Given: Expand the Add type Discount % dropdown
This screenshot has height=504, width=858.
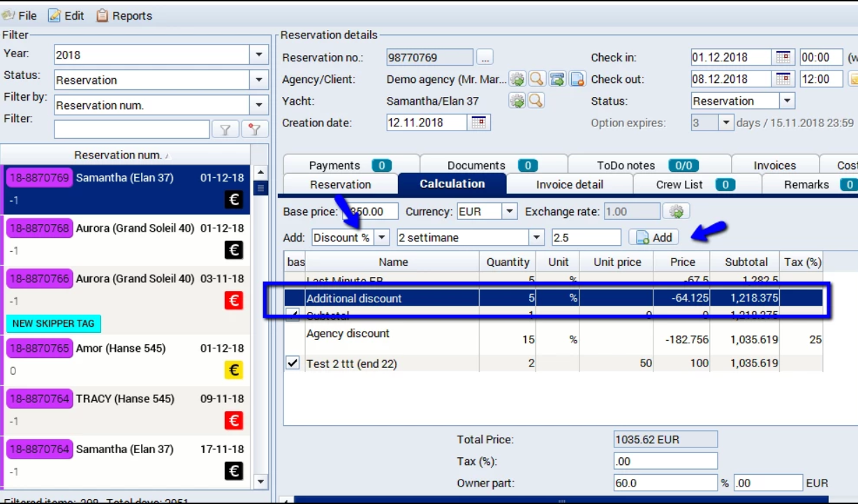Looking at the screenshot, I should 381,237.
